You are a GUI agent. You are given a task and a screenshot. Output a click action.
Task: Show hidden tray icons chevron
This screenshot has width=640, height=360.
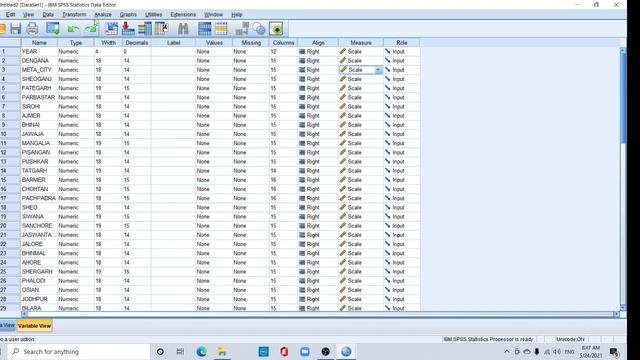[x=507, y=351]
